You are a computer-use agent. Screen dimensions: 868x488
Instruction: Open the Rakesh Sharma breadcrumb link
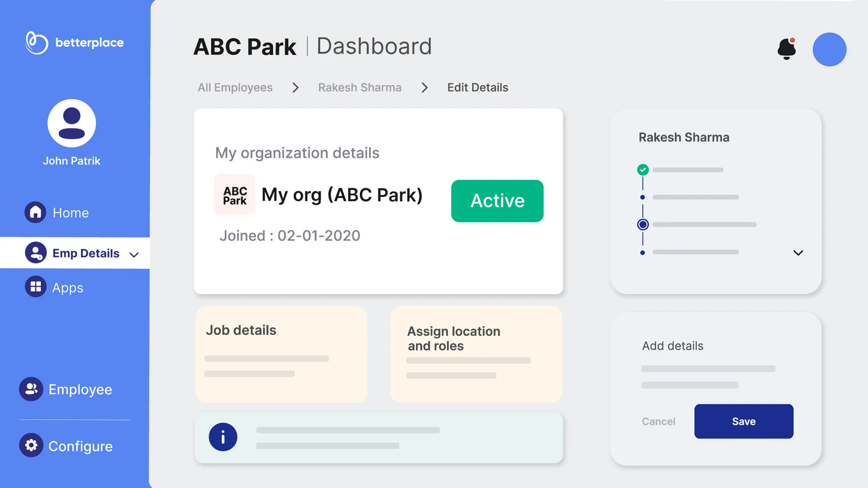tap(359, 88)
